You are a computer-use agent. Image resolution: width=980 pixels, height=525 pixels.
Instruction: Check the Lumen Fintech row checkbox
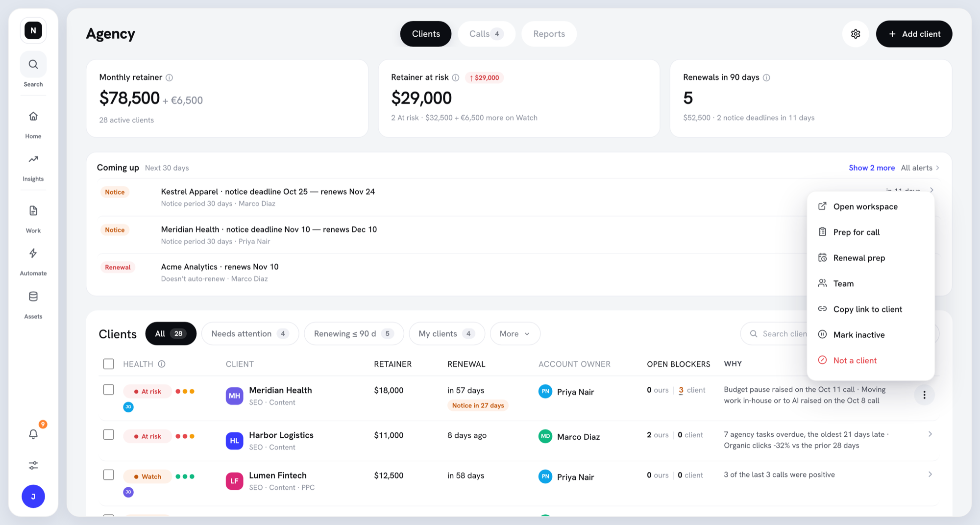click(109, 475)
